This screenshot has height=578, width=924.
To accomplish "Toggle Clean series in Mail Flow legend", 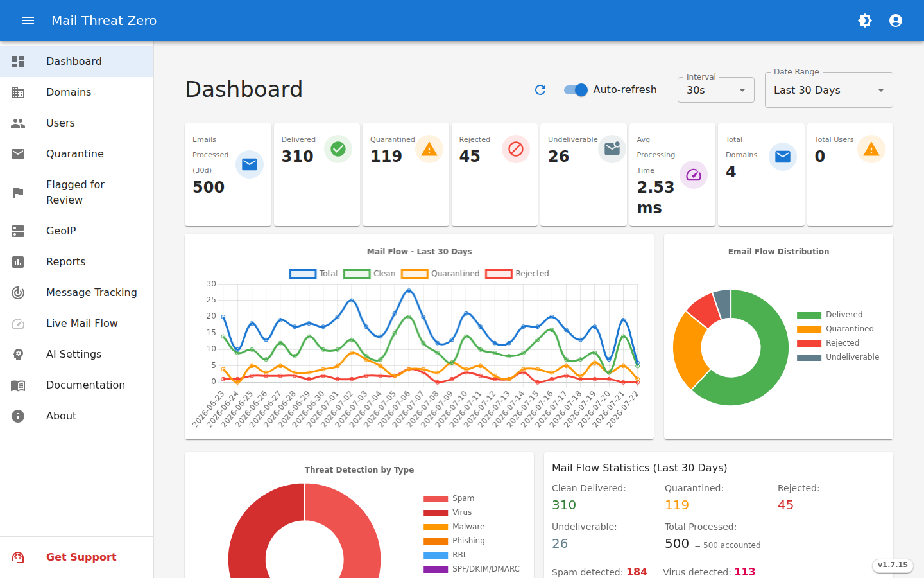I will point(369,274).
